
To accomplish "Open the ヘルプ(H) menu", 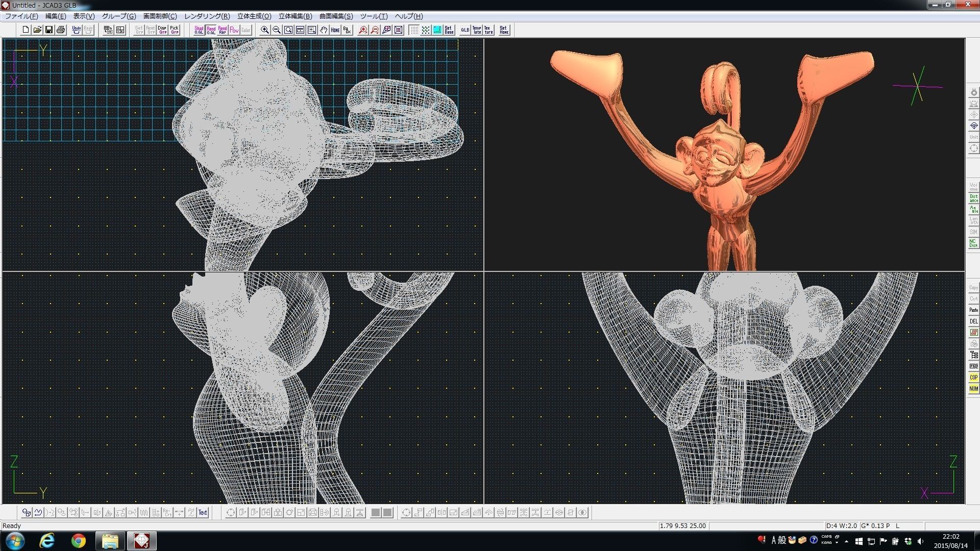I will (x=409, y=16).
